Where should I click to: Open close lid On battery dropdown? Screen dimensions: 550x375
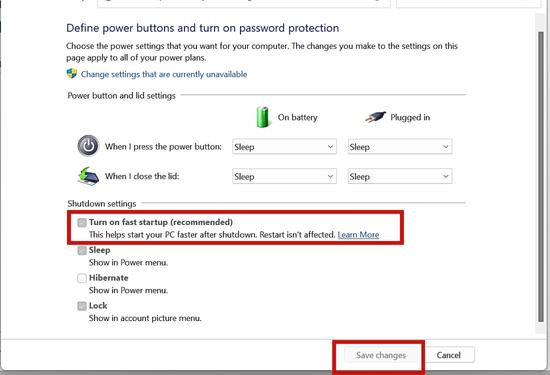point(284,176)
